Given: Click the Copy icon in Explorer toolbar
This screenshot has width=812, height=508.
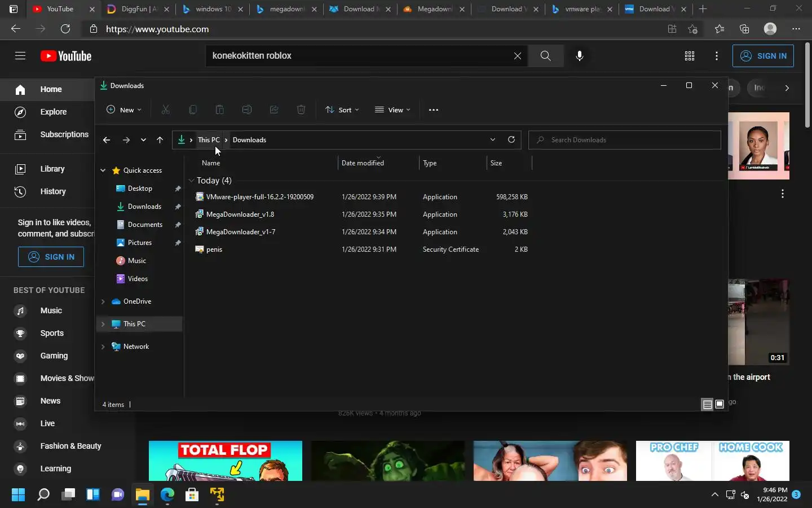Looking at the screenshot, I should [x=193, y=110].
